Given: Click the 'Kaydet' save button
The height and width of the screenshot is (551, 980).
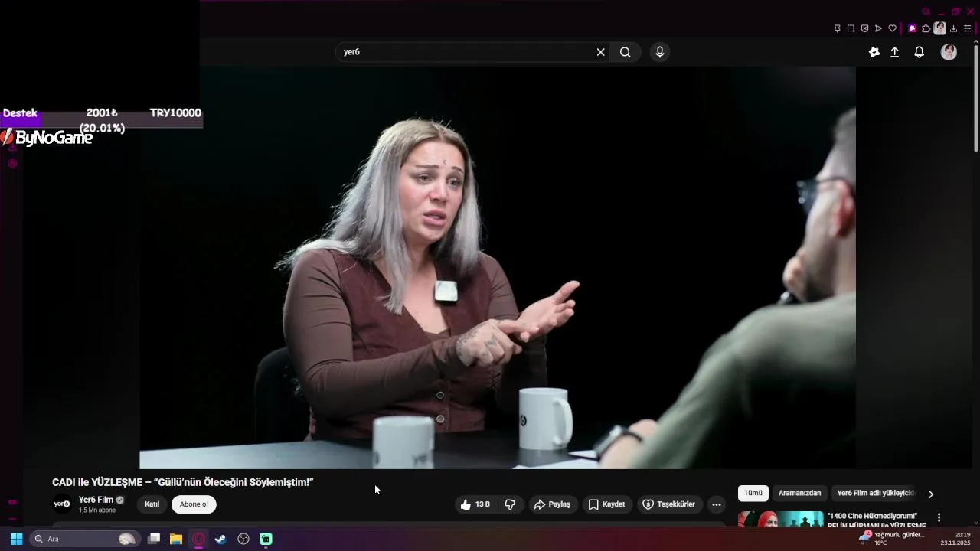Looking at the screenshot, I should click(607, 504).
